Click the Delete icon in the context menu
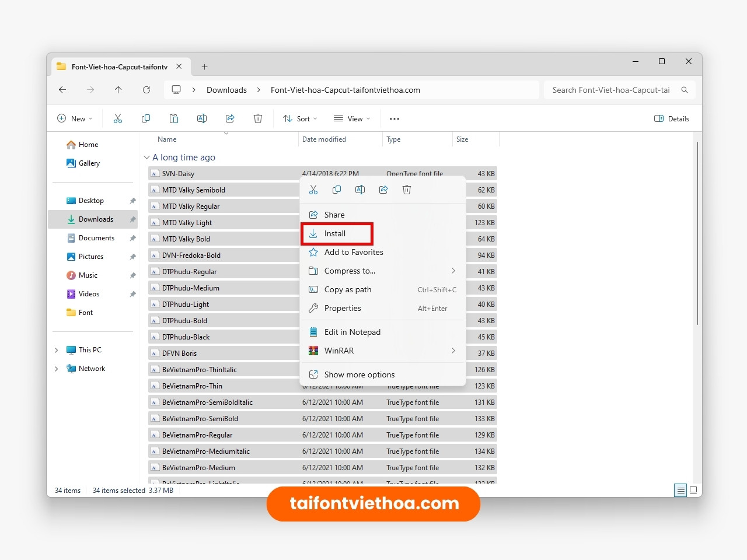Image resolution: width=747 pixels, height=560 pixels. (407, 190)
